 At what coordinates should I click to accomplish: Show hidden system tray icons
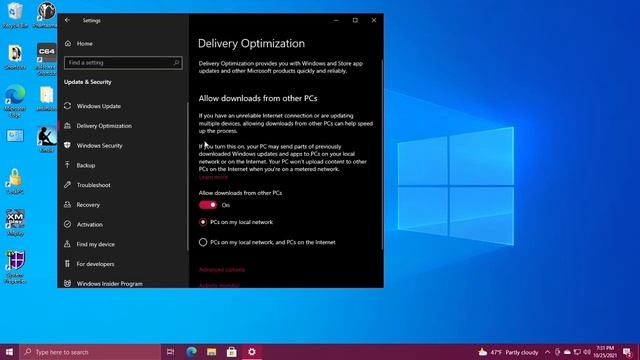[547, 352]
